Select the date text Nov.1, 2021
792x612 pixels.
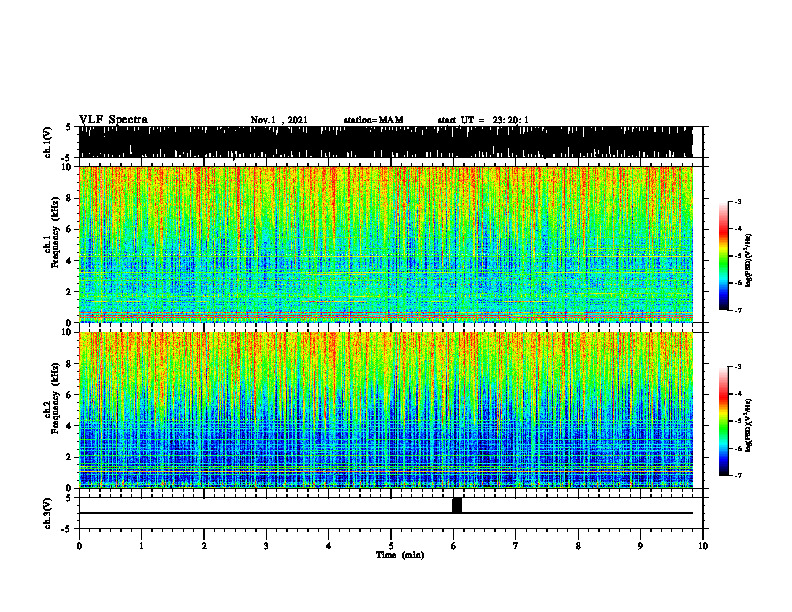pos(279,120)
